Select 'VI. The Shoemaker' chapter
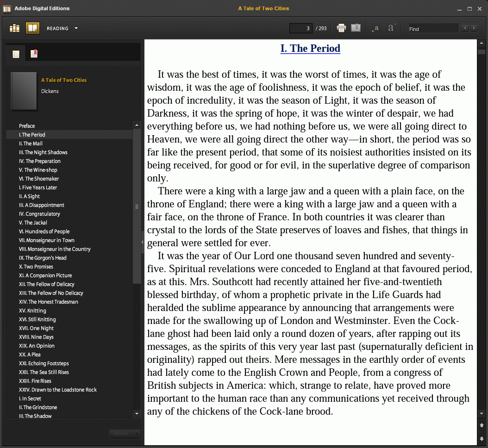Screen dimensions: 488x448 pos(38,179)
